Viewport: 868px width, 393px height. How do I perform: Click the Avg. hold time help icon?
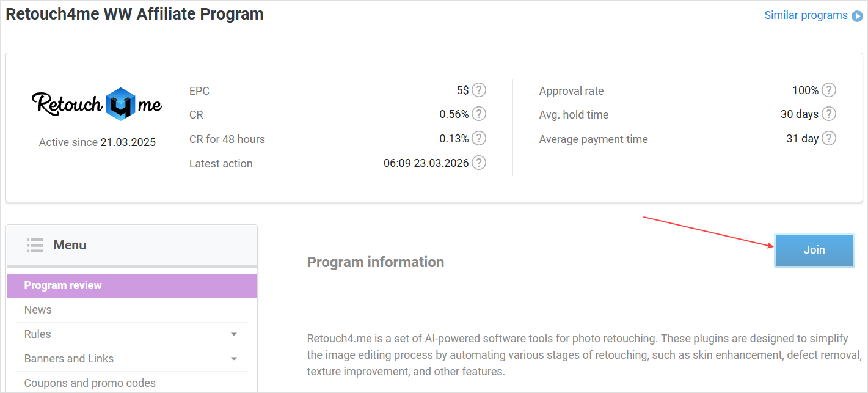click(x=828, y=114)
